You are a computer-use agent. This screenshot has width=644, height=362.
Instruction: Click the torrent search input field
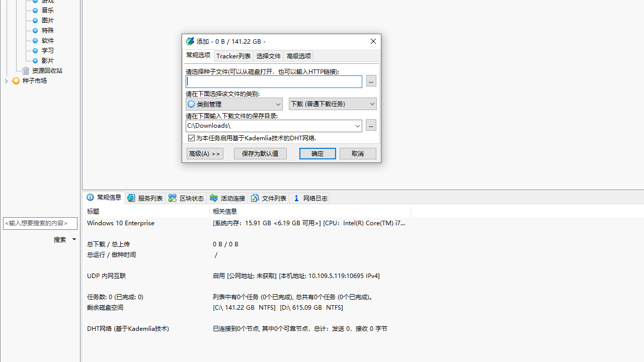click(40, 223)
